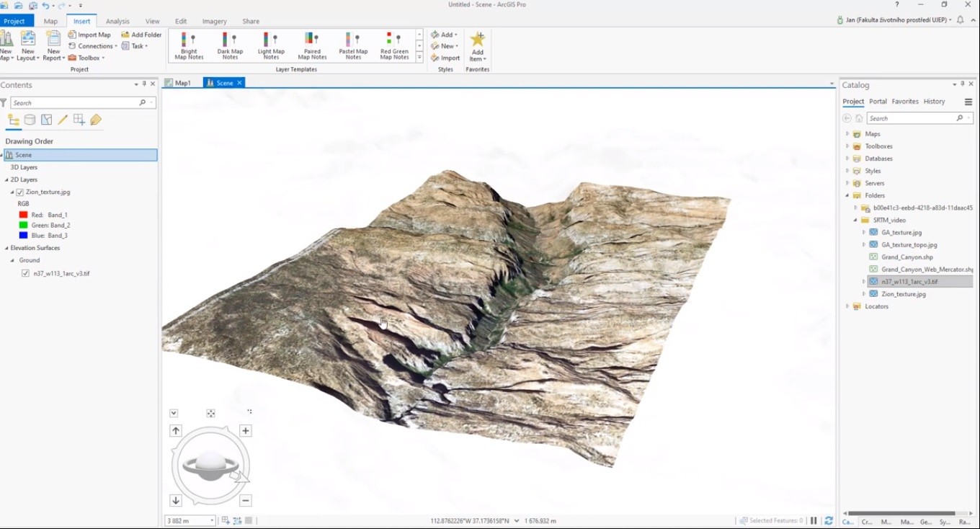Viewport: 980px width, 529px height.
Task: Switch to the Imagery ribbon tab
Action: (x=214, y=22)
